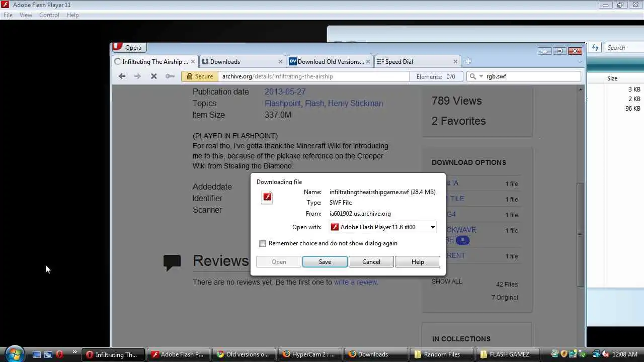Stop page loading with the X icon

154,76
